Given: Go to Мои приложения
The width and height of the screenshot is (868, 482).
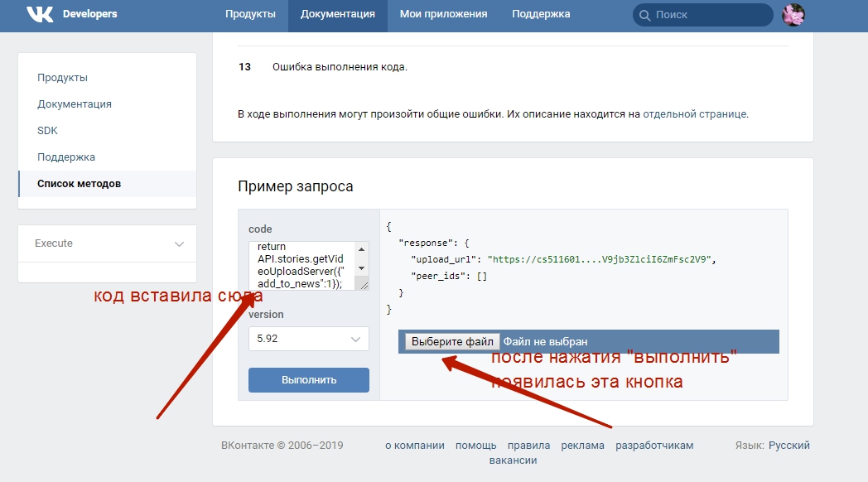Looking at the screenshot, I should (443, 14).
